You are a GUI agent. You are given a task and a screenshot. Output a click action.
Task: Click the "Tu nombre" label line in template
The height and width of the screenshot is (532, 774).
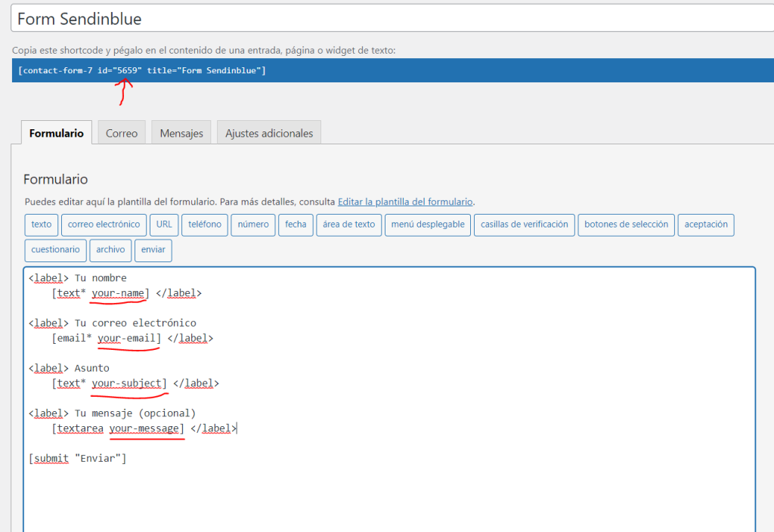point(78,278)
